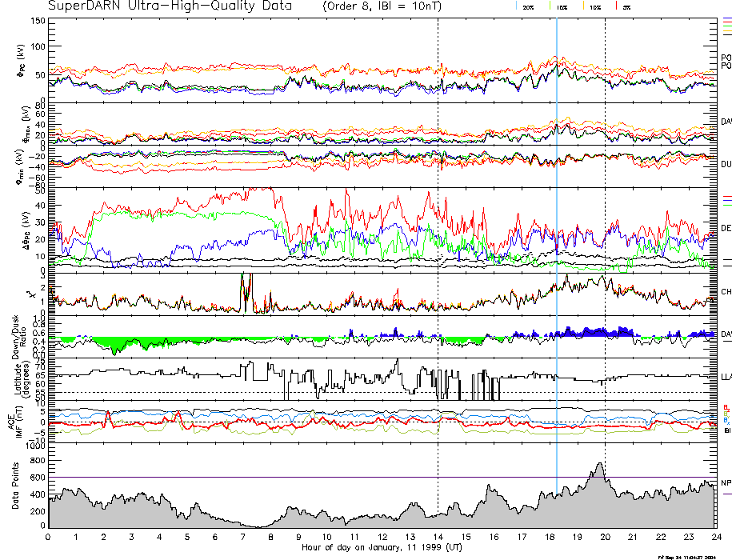Click the 'NP' label right of Data Points panel
This screenshot has height=560, width=732.
(726, 483)
